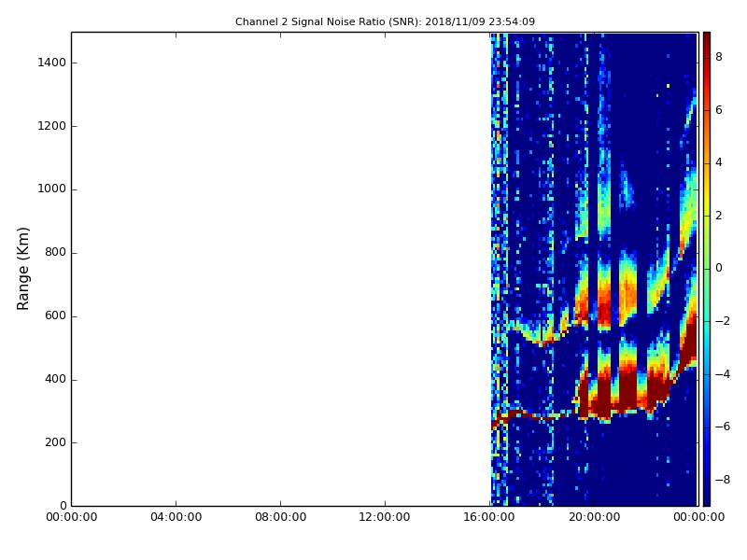Click the colorbar value 6 label
Screen dimensions: 747x560
point(719,110)
